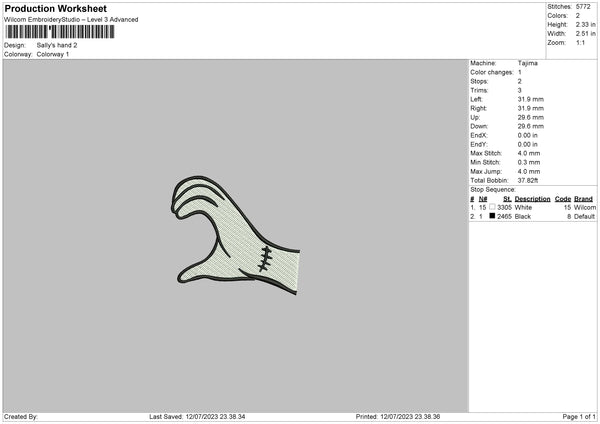Click the embroidered hand design preview

(x=235, y=235)
